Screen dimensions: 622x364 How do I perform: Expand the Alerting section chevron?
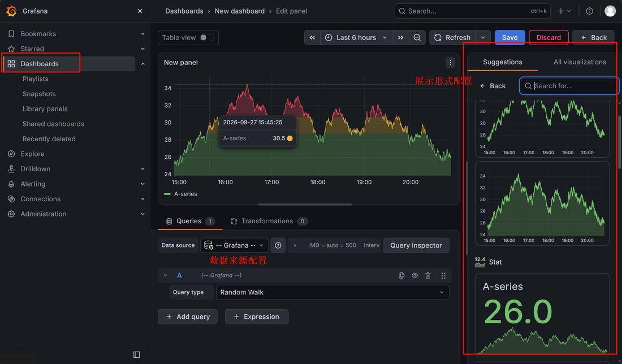[x=143, y=184]
